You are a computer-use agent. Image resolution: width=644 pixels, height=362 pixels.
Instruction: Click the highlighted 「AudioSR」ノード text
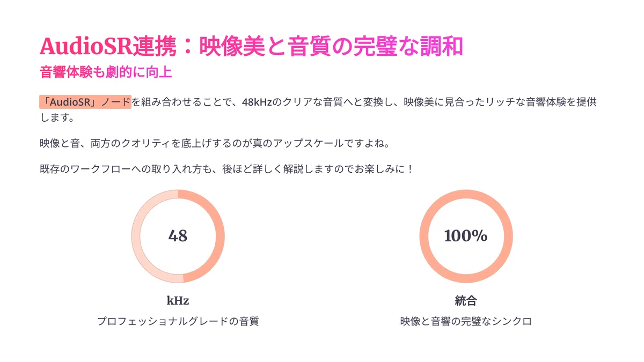[85, 102]
